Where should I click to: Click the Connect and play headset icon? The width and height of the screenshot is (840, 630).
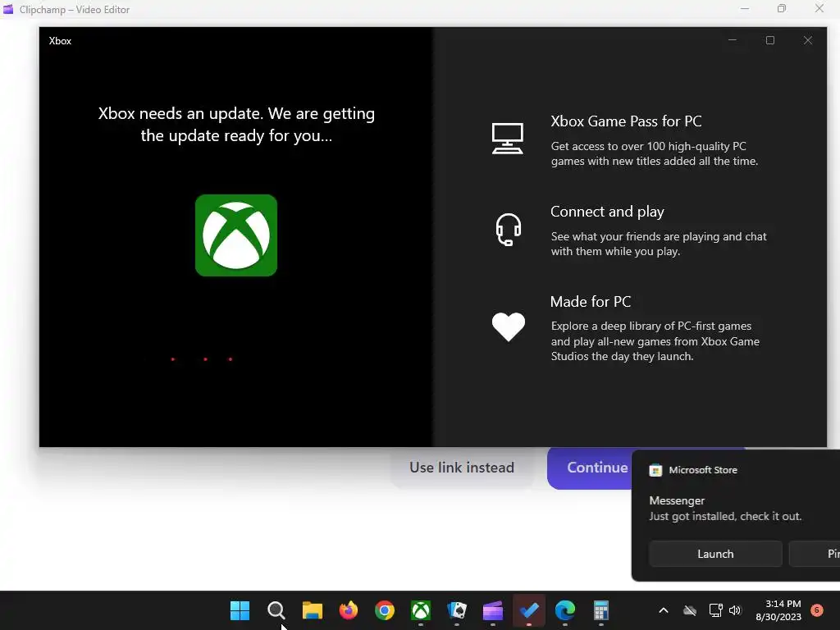pos(508,230)
